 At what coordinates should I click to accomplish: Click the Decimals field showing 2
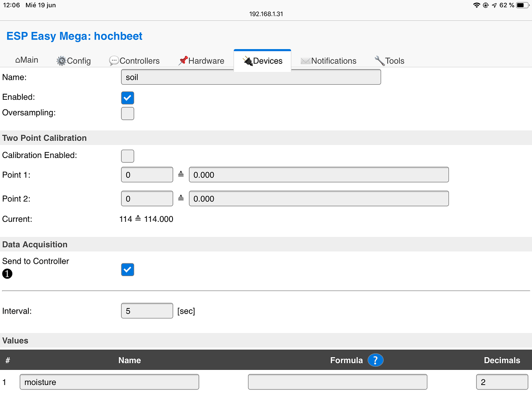coord(502,382)
